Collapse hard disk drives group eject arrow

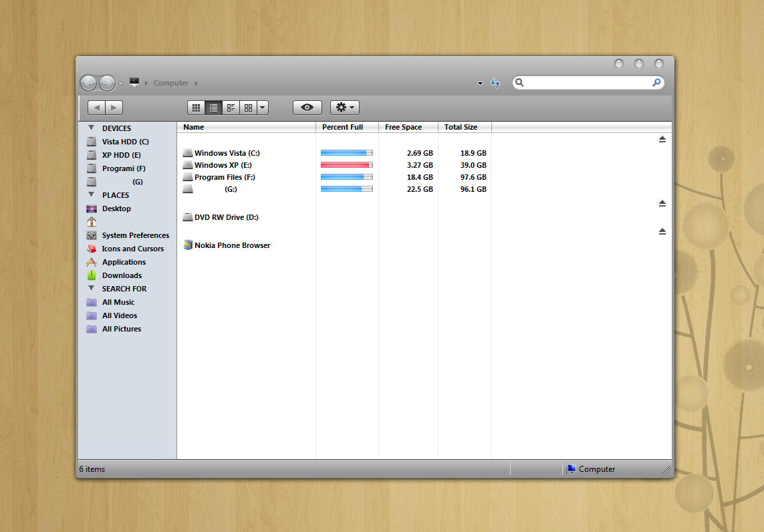point(662,139)
